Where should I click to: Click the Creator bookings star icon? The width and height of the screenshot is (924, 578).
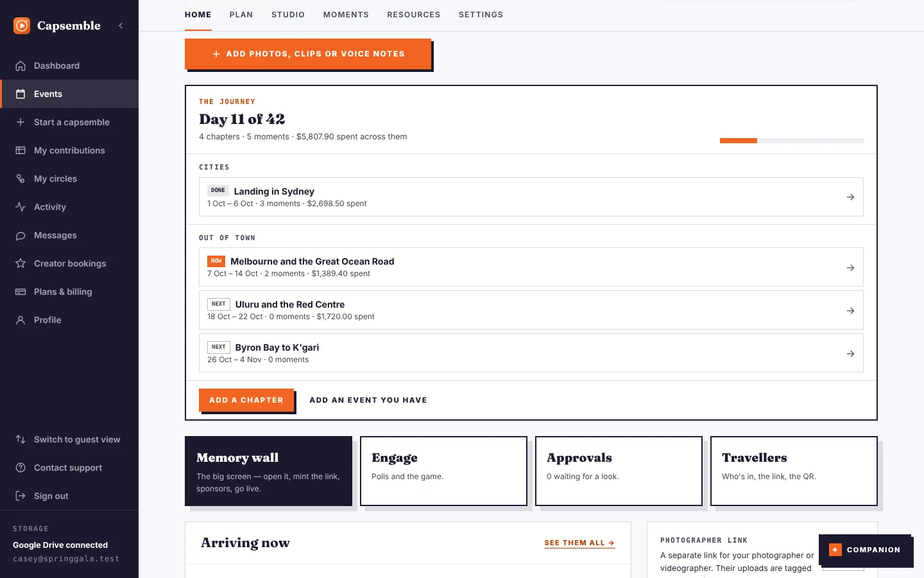[x=21, y=263]
